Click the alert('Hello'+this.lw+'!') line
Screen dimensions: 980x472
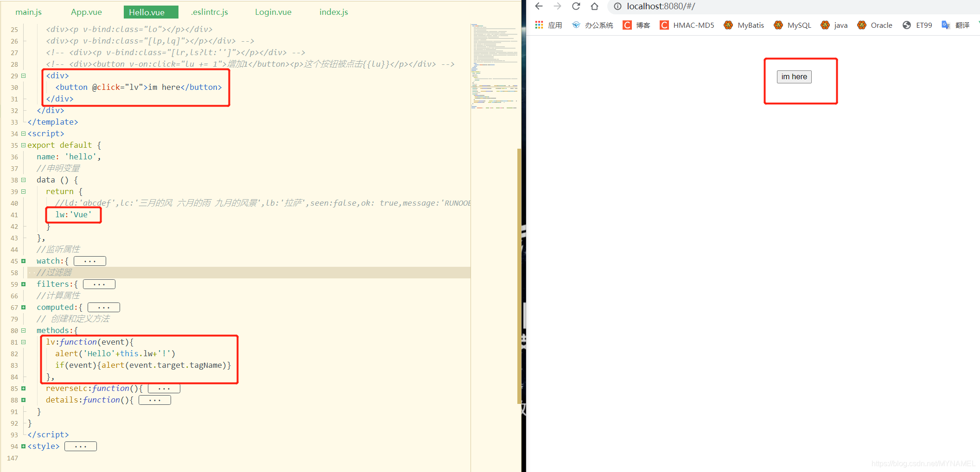coord(115,353)
